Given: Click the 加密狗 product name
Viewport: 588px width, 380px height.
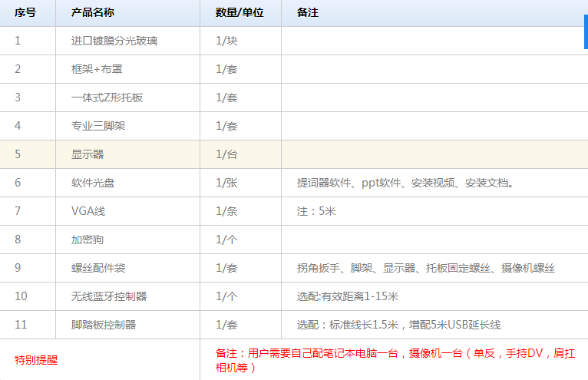Looking at the screenshot, I should (88, 240).
